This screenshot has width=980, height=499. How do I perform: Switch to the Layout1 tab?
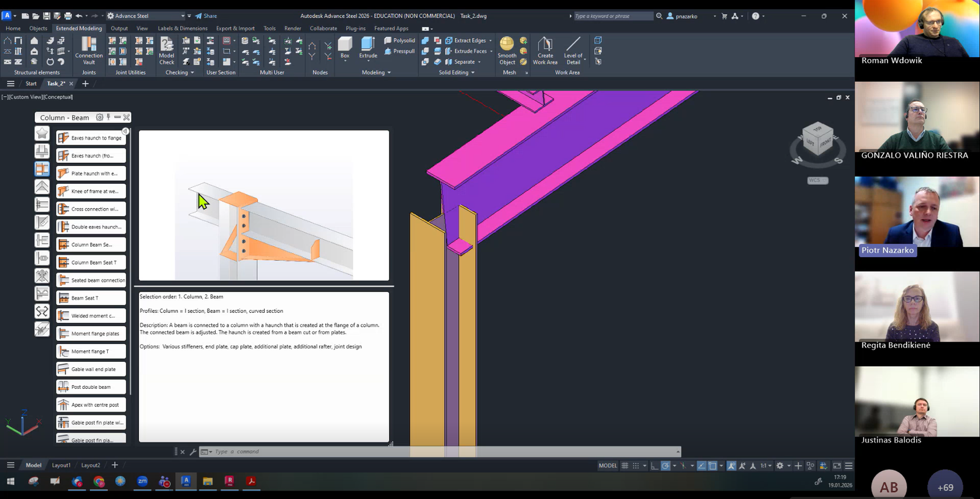pos(61,465)
